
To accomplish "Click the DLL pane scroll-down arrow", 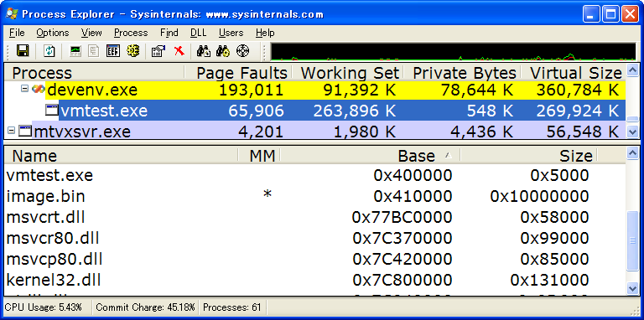I will [633, 288].
